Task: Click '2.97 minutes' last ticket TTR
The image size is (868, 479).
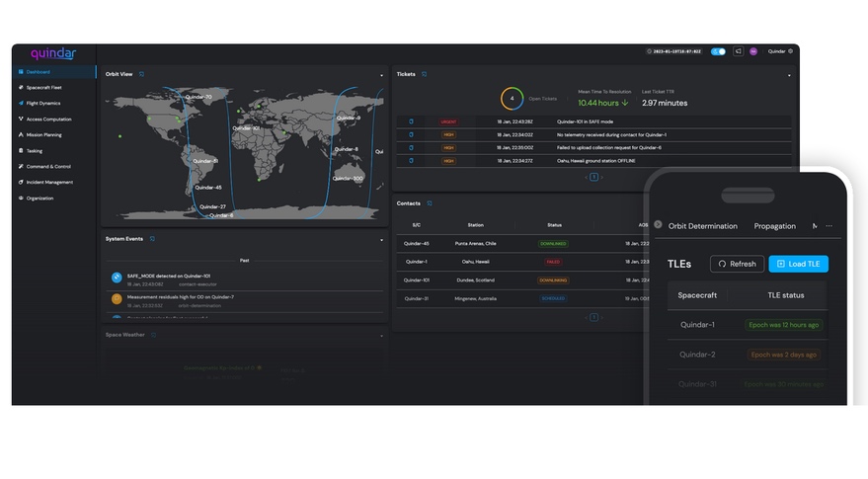Action: point(665,103)
